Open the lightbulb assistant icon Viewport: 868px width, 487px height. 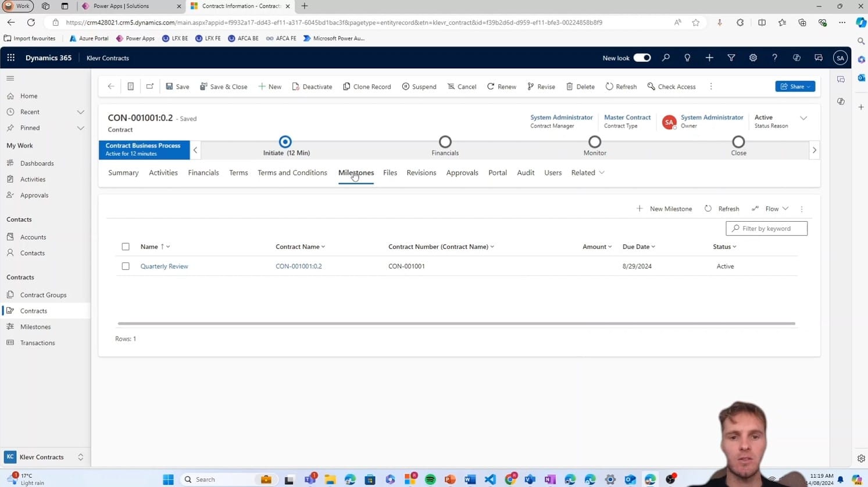[x=687, y=58]
